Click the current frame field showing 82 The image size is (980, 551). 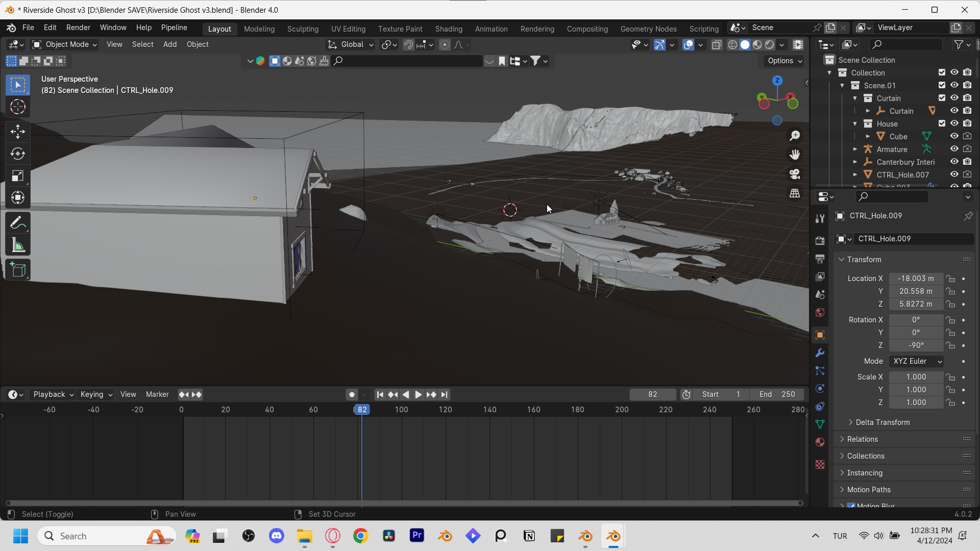652,394
